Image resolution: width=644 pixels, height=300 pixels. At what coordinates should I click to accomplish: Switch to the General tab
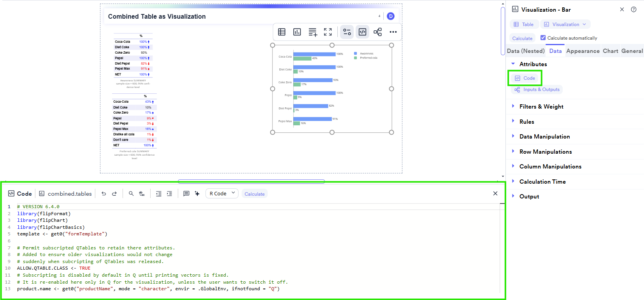pos(632,51)
